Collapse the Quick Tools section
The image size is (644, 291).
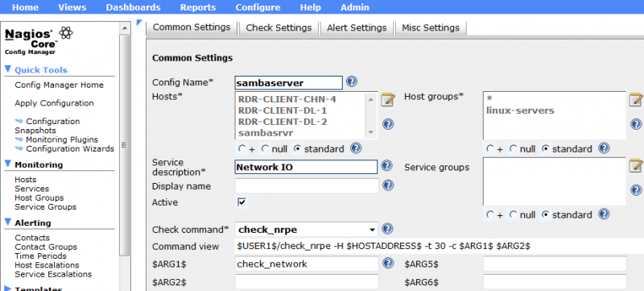8,69
